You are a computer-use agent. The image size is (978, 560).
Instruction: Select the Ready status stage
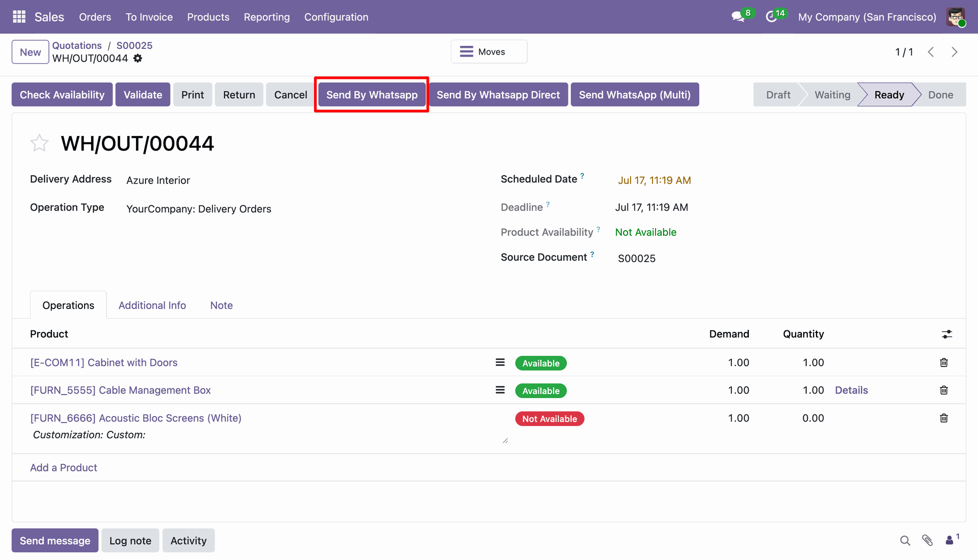(889, 95)
